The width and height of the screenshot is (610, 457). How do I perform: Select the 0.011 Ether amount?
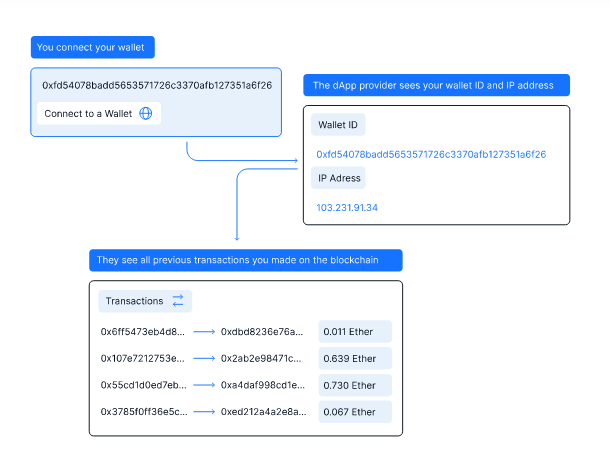[x=355, y=331]
